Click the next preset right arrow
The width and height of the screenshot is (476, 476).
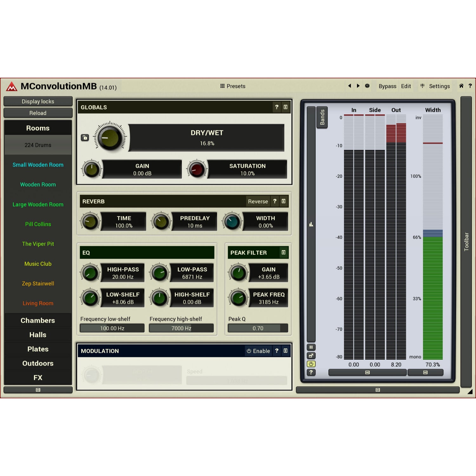pos(358,86)
